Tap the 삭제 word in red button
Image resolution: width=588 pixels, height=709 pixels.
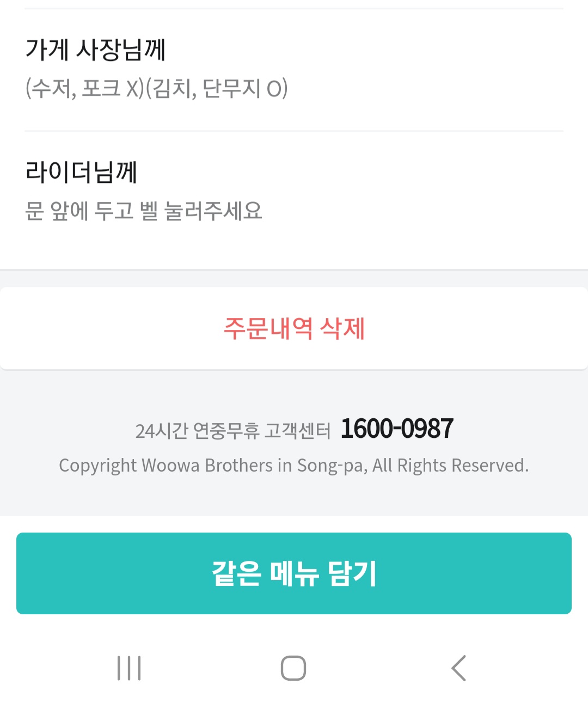(x=342, y=328)
